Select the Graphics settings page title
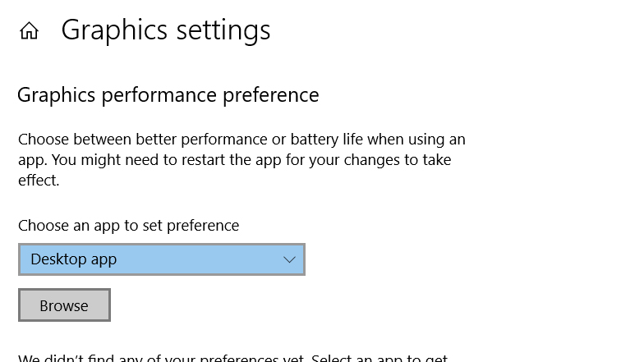The width and height of the screenshot is (644, 362). tap(166, 30)
